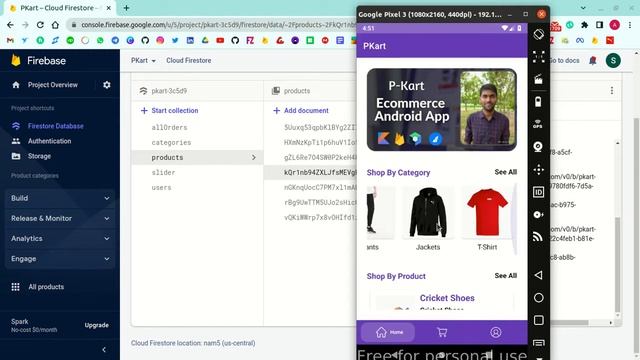Tap the Home tab in PKart app
Screen dimensions: 640x360
(x=388, y=332)
